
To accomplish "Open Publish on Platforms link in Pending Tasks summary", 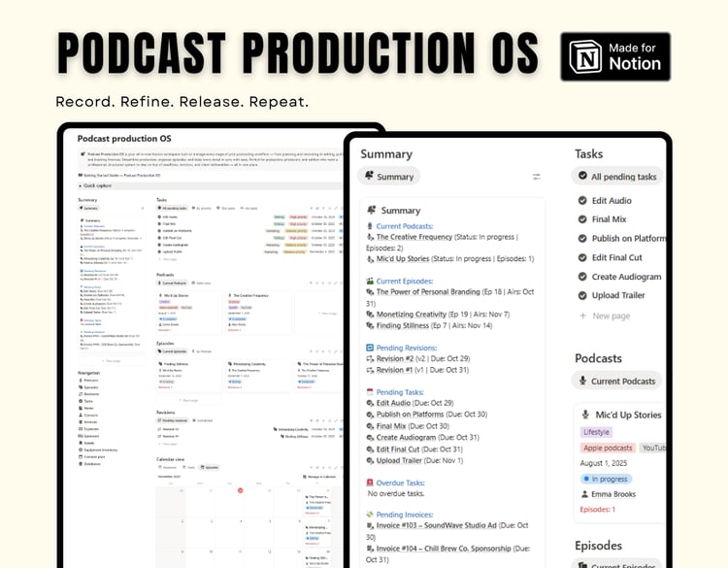I will (410, 415).
